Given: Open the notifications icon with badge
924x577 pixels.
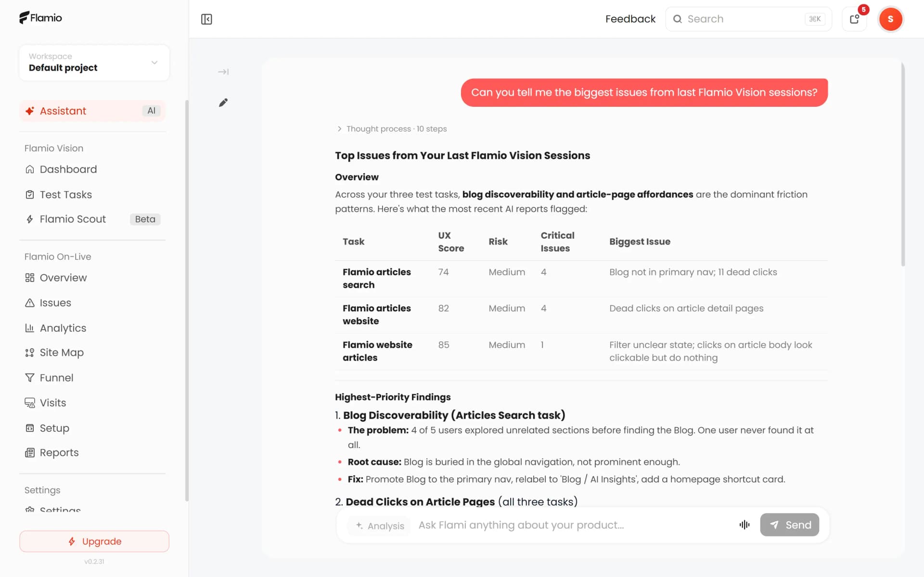Looking at the screenshot, I should [854, 19].
